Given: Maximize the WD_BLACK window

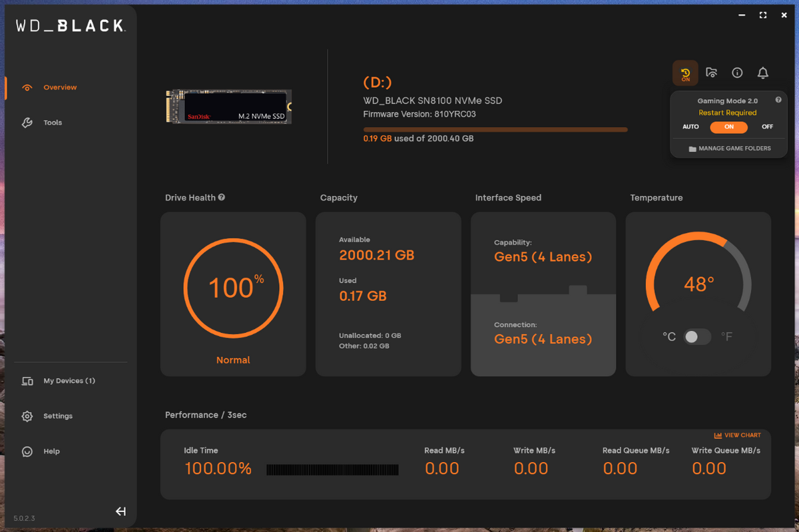Looking at the screenshot, I should [763, 15].
